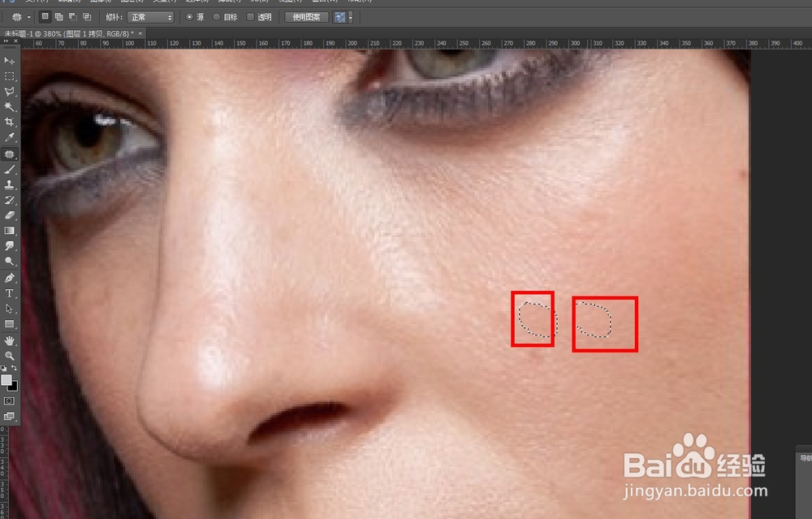Select the Eraser tool
The height and width of the screenshot is (519, 812).
click(9, 215)
